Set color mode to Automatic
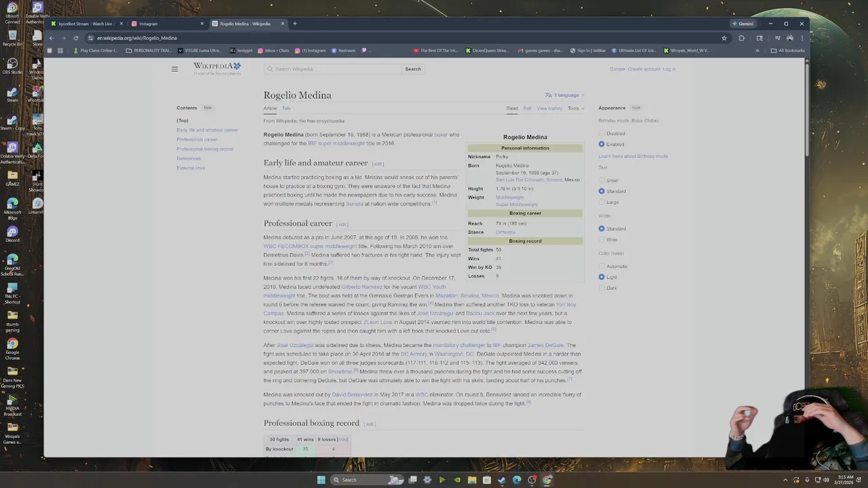868x488 pixels. (x=601, y=266)
